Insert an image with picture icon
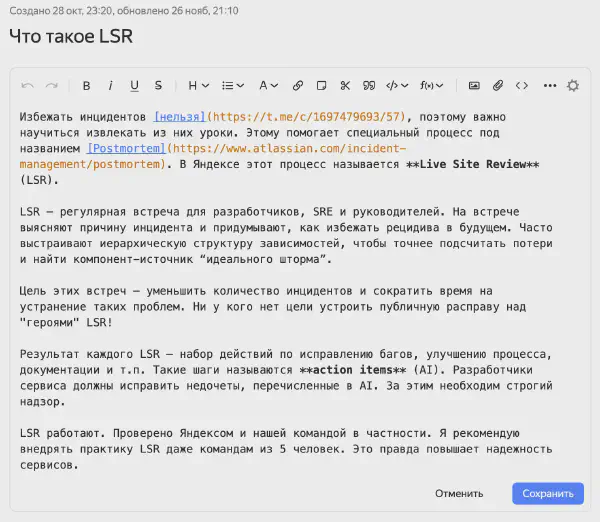This screenshot has height=522, width=600. pyautogui.click(x=474, y=86)
